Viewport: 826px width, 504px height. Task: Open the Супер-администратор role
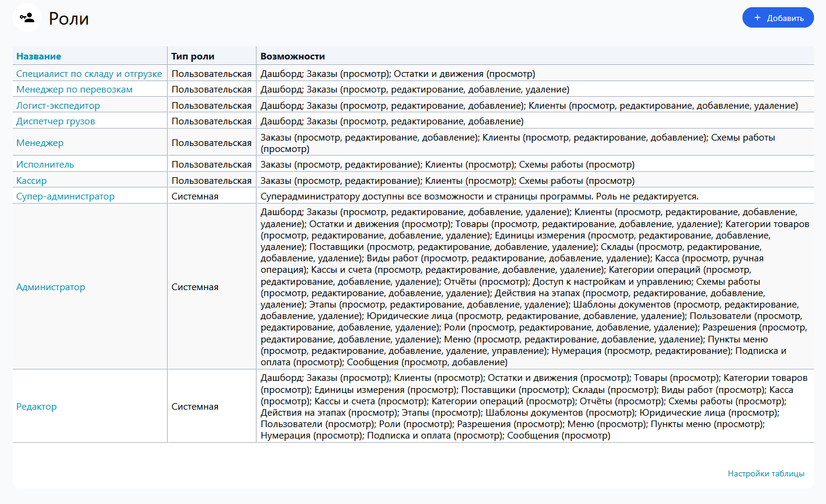[x=65, y=196]
